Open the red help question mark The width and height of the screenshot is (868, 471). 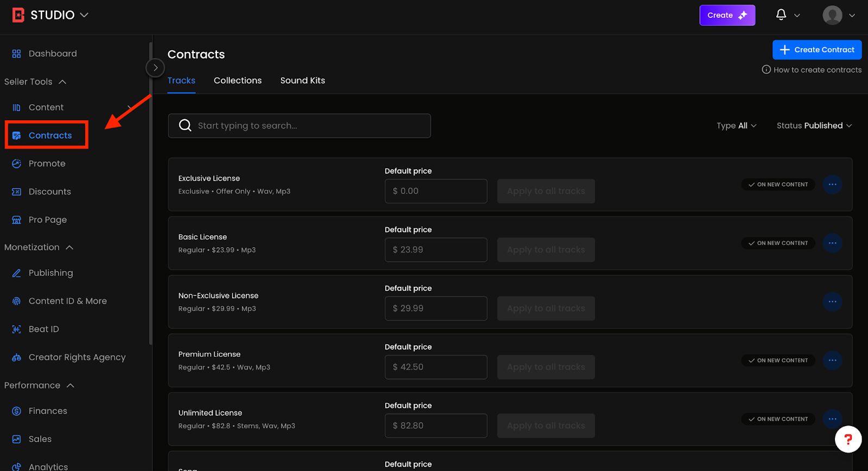tap(848, 439)
